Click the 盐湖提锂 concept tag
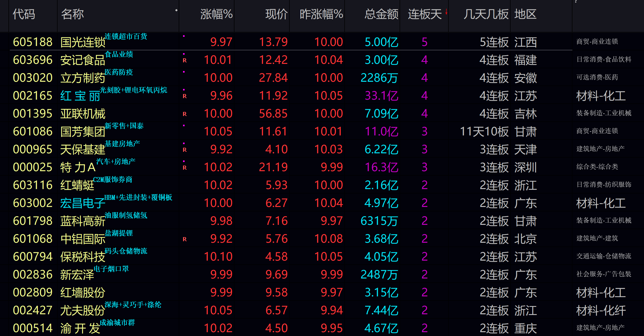Screen dimensions: 644x336 (x=119, y=233)
